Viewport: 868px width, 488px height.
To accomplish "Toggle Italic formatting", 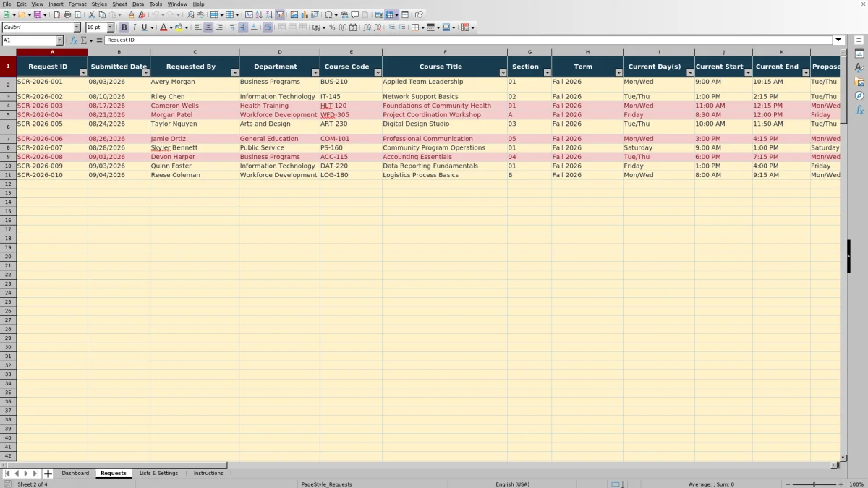I will [x=134, y=27].
